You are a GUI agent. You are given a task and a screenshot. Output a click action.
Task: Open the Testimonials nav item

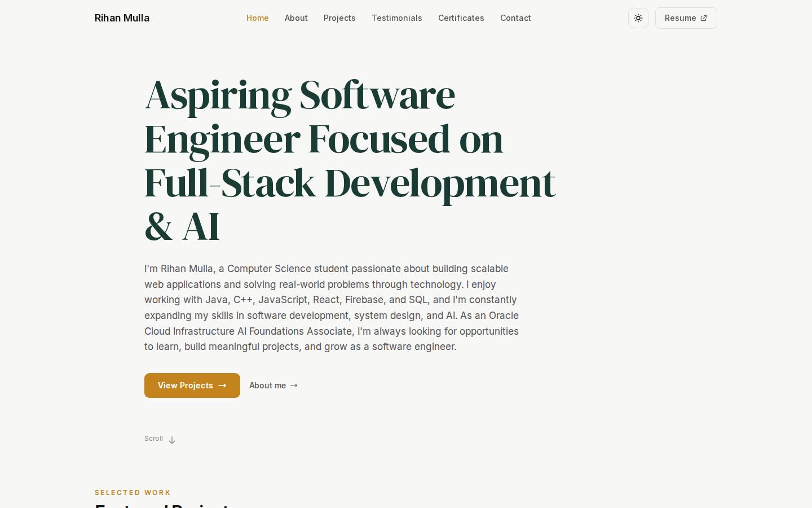click(397, 18)
